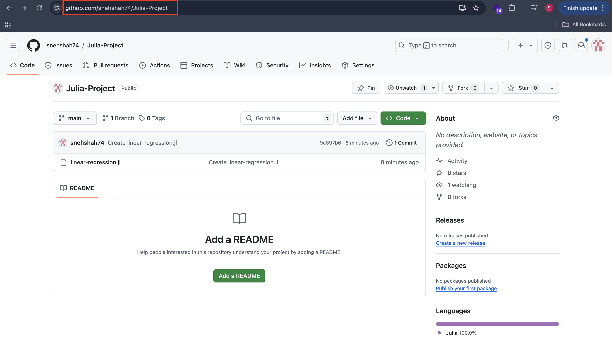View the 1 Commit history link
This screenshot has height=364, width=612.
[x=401, y=143]
